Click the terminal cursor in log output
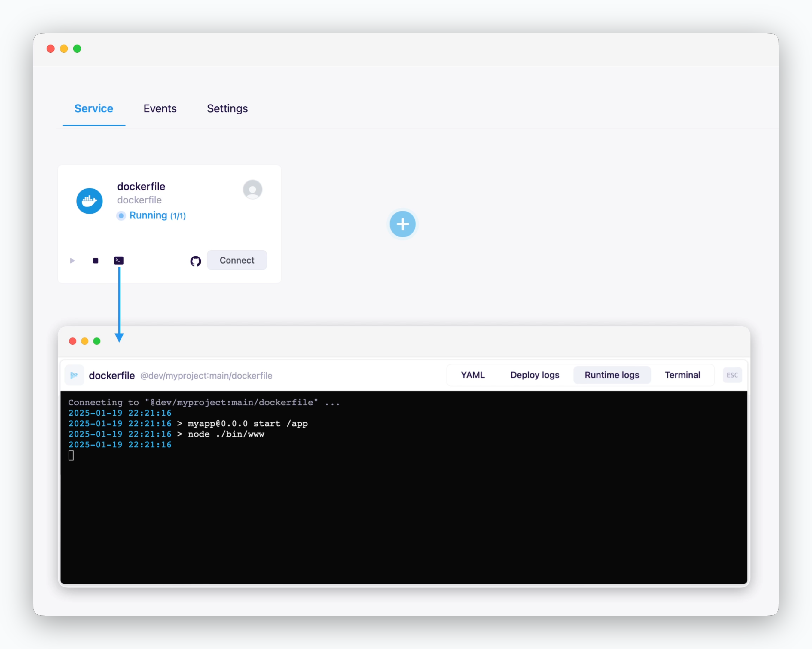 pyautogui.click(x=71, y=456)
